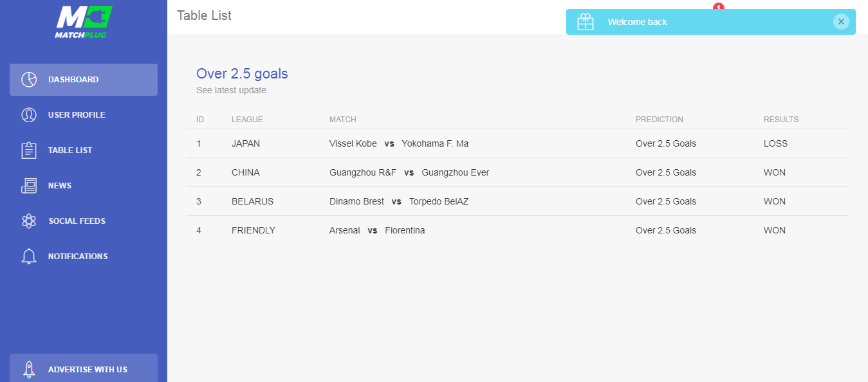Click the Over 2.5 goals heading
The height and width of the screenshot is (382, 868).
242,74
